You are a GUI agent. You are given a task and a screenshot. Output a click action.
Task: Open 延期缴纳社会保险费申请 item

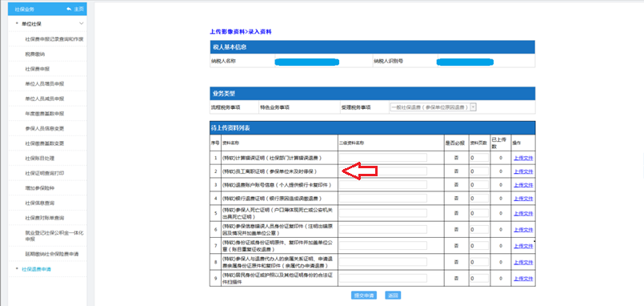(52, 254)
